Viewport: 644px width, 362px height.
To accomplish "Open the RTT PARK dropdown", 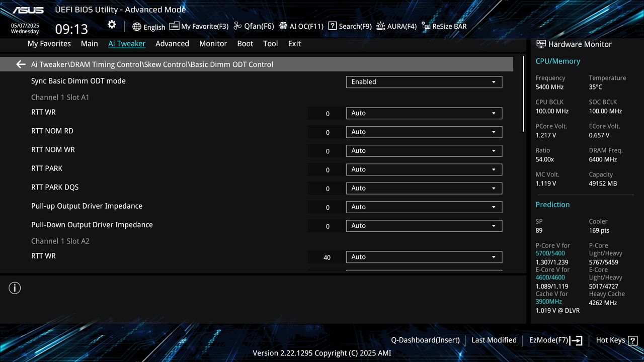I will point(424,169).
